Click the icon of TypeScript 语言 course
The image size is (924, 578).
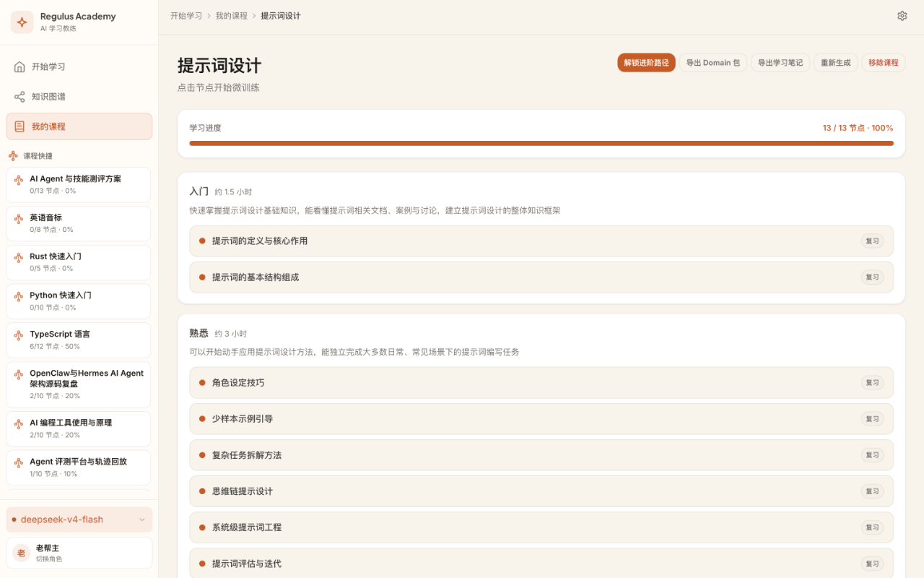(x=19, y=336)
